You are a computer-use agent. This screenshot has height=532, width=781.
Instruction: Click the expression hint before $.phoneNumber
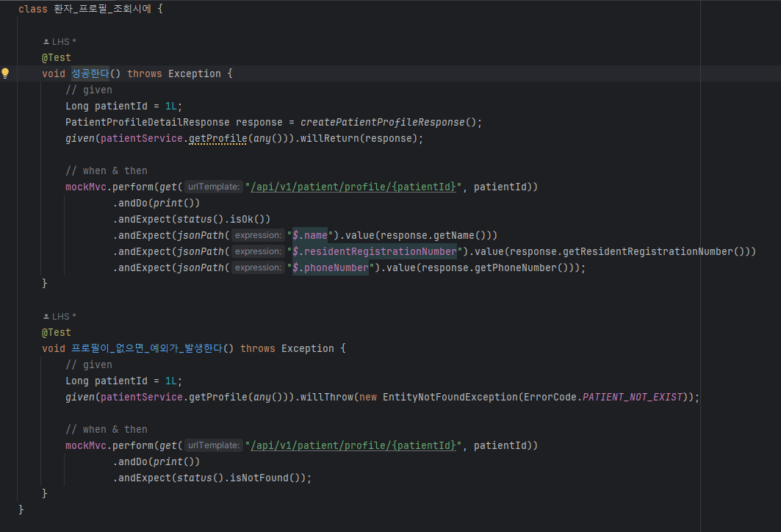pyautogui.click(x=258, y=268)
